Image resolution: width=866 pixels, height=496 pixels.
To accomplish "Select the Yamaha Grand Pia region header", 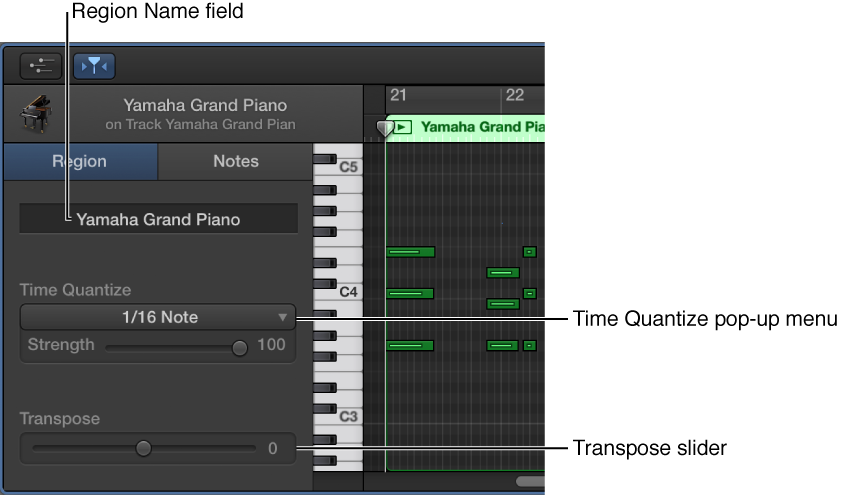I will (x=466, y=128).
